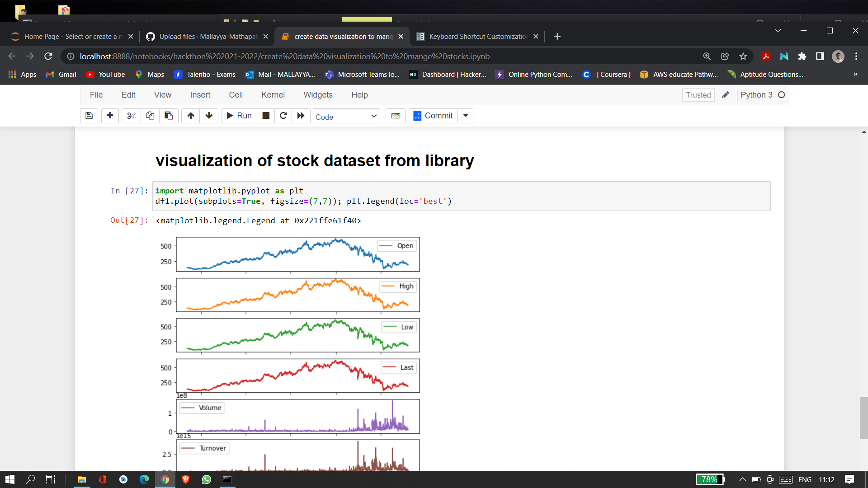Open the File menu
The height and width of the screenshot is (488, 868).
coord(96,95)
